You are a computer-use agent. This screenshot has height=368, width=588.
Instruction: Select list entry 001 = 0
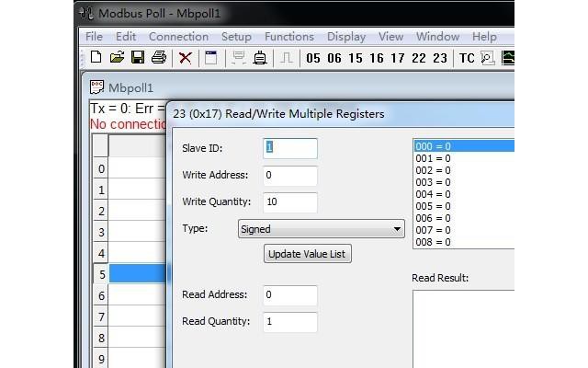(464, 158)
